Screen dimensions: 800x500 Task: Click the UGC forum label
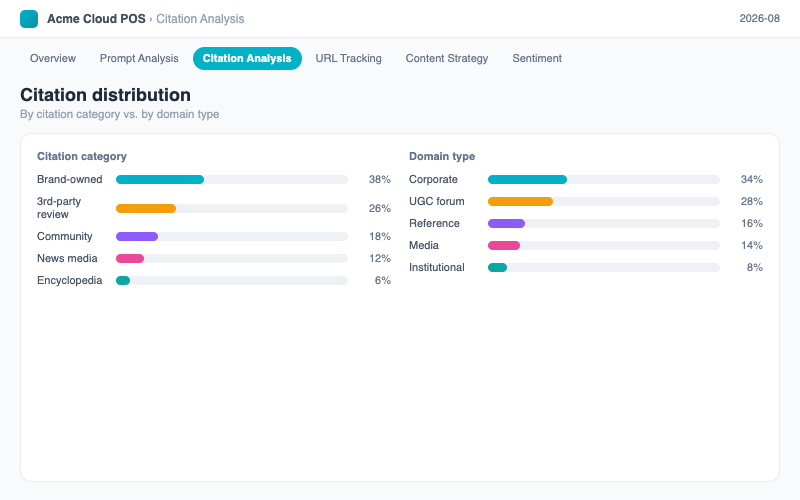point(437,202)
